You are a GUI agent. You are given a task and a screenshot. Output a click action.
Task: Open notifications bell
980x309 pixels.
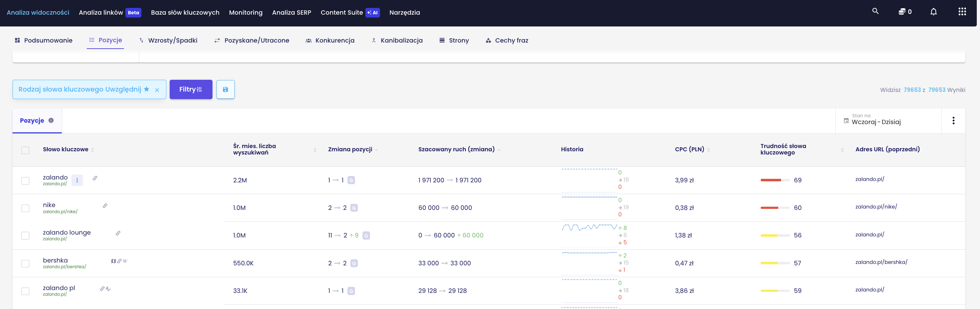933,12
